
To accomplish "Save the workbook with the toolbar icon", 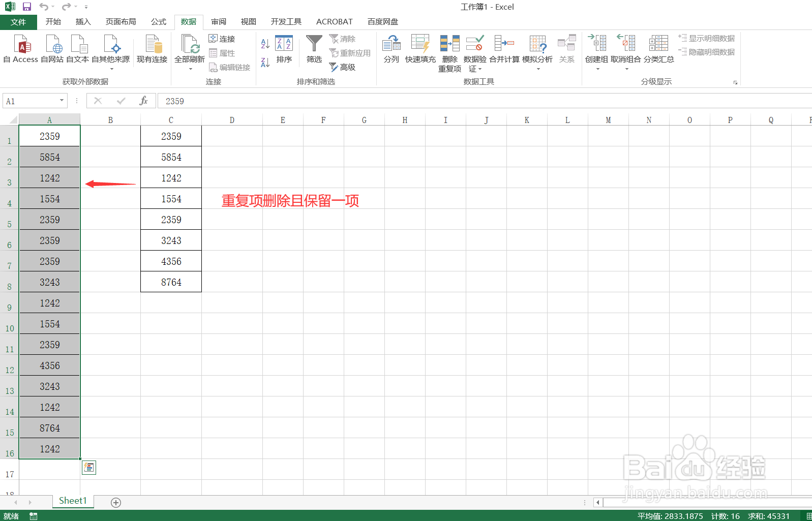I will 27,7.
